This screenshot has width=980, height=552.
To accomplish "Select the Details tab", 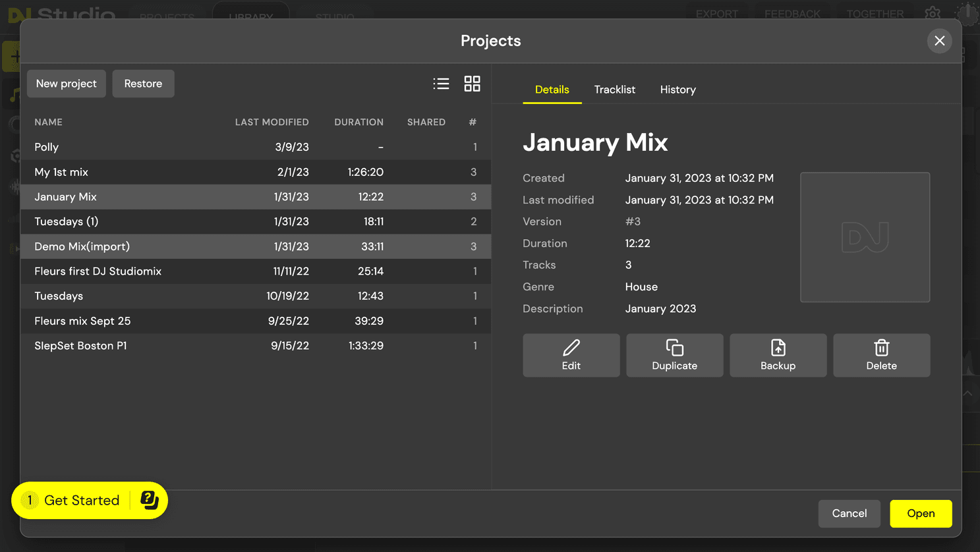I will tap(552, 90).
